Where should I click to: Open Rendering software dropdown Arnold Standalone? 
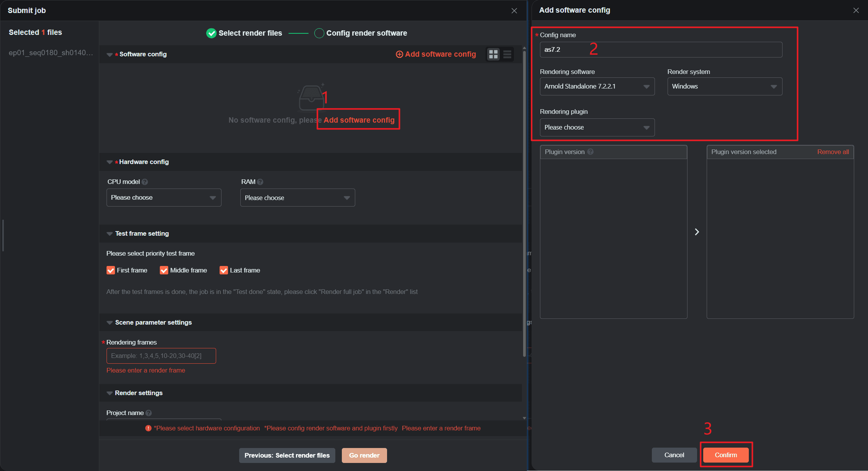(x=597, y=87)
